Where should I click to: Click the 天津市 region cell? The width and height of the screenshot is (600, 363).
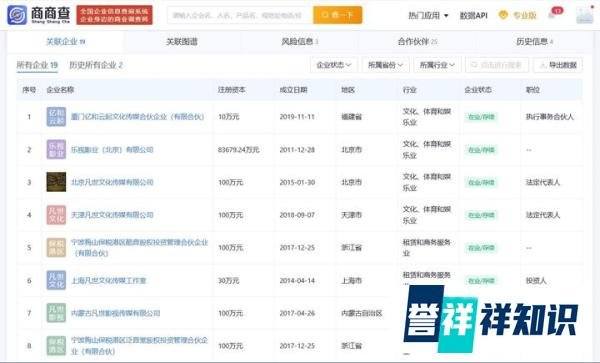pos(351,215)
